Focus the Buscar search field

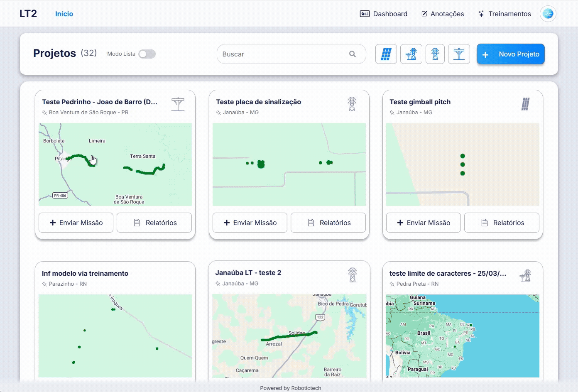291,54
